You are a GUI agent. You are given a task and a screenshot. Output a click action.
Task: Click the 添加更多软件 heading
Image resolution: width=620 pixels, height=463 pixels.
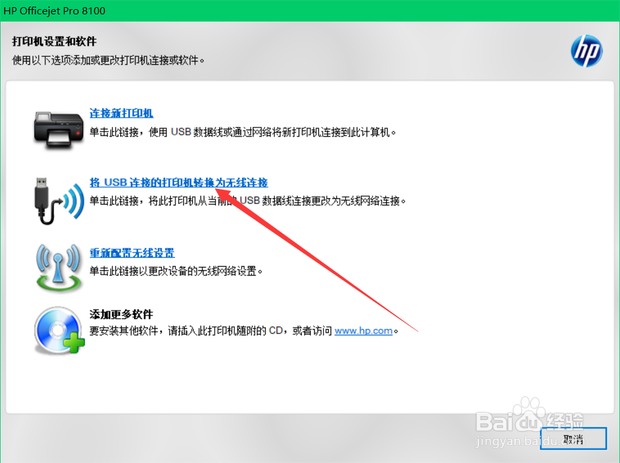coord(121,314)
